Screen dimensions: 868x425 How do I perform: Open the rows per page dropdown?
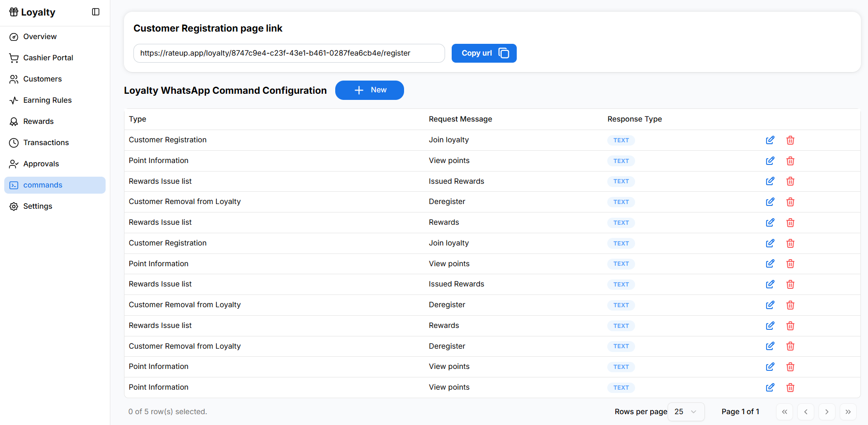[686, 411]
